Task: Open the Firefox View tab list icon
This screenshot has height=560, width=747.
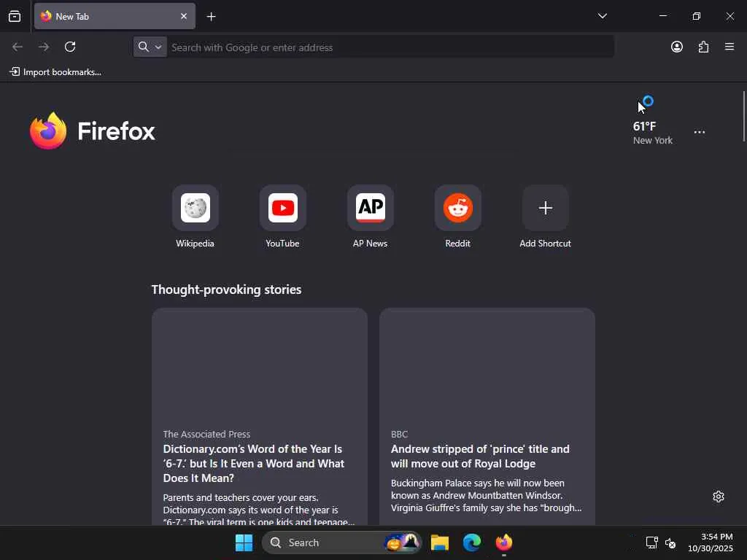Action: tap(15, 16)
